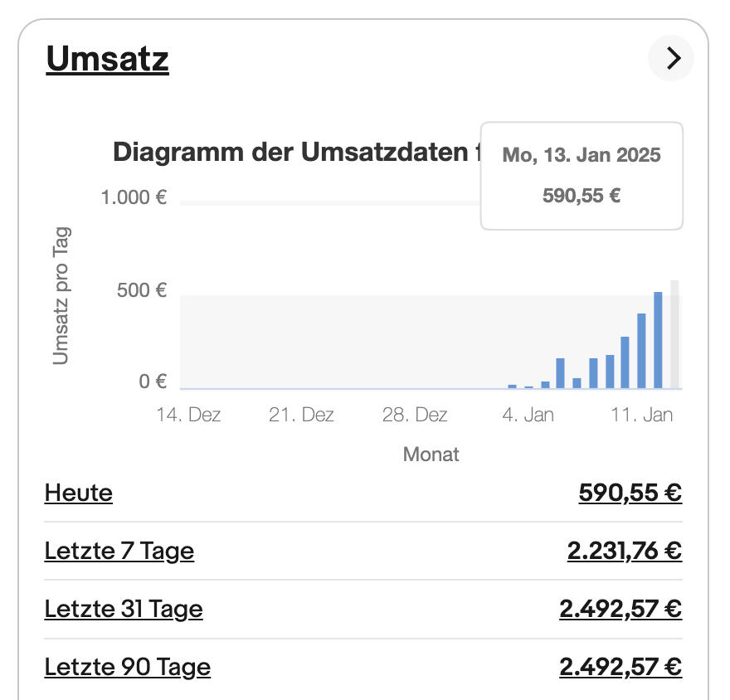Click the blue bar above 11. Jan label
This screenshot has width=730, height=700.
click(641, 352)
